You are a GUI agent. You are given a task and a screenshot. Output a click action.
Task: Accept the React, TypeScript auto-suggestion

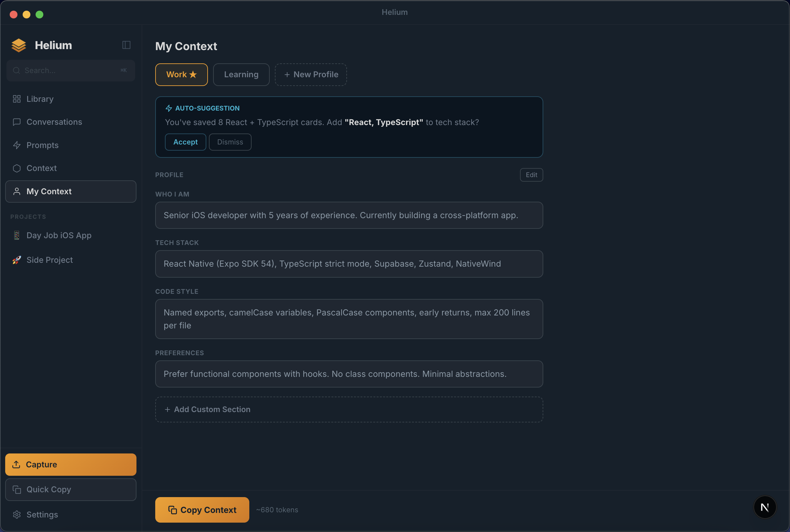(185, 142)
